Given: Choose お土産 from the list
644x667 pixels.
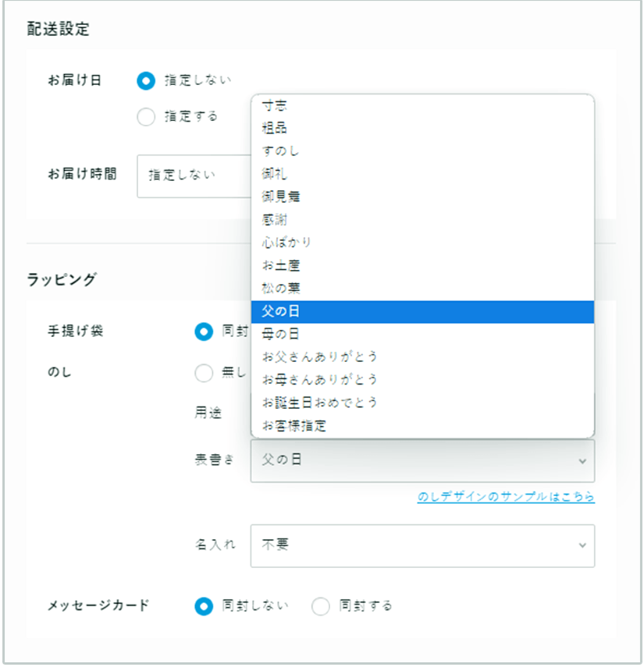Looking at the screenshot, I should click(x=422, y=265).
